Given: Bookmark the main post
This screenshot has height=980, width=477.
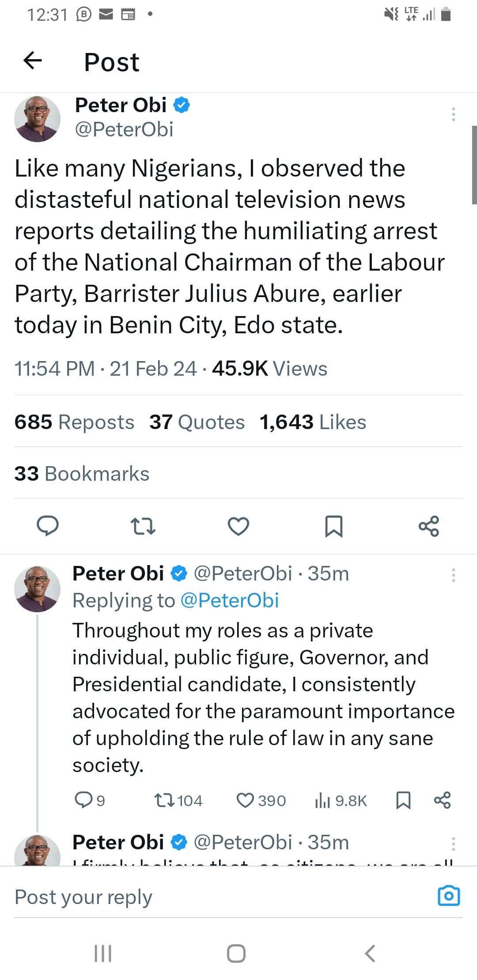Looking at the screenshot, I should pyautogui.click(x=333, y=526).
